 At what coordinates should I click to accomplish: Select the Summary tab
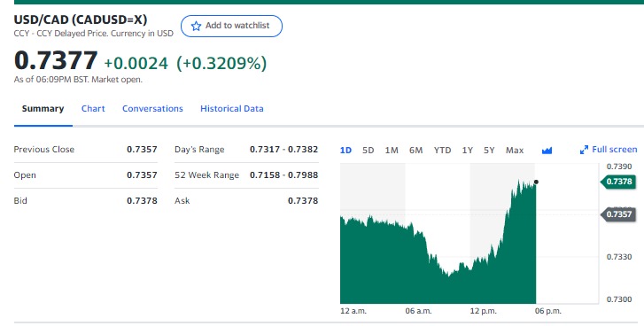tap(43, 109)
